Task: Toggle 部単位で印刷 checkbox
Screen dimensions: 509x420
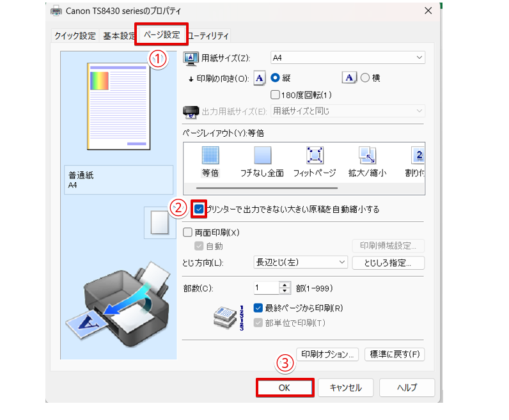Action: tap(258, 323)
